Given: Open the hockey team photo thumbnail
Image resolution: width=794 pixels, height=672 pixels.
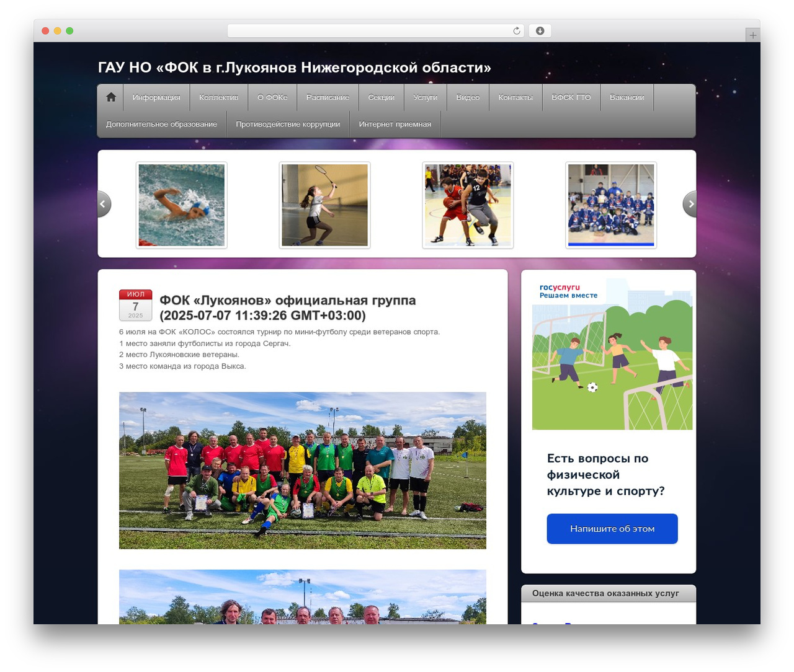Looking at the screenshot, I should click(611, 205).
